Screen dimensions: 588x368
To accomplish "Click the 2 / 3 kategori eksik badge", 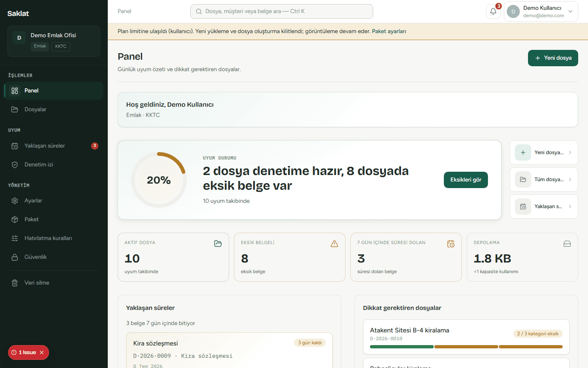I will (538, 334).
